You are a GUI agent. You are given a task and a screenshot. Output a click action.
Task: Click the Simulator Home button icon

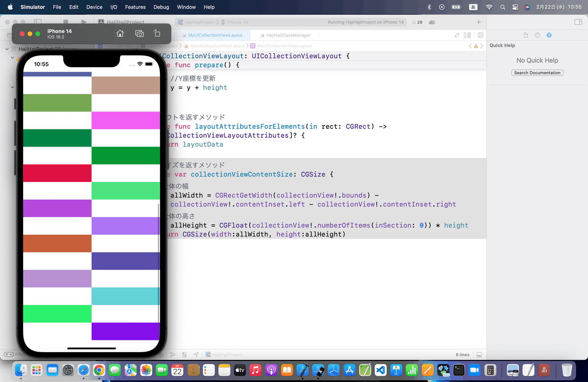coord(120,33)
